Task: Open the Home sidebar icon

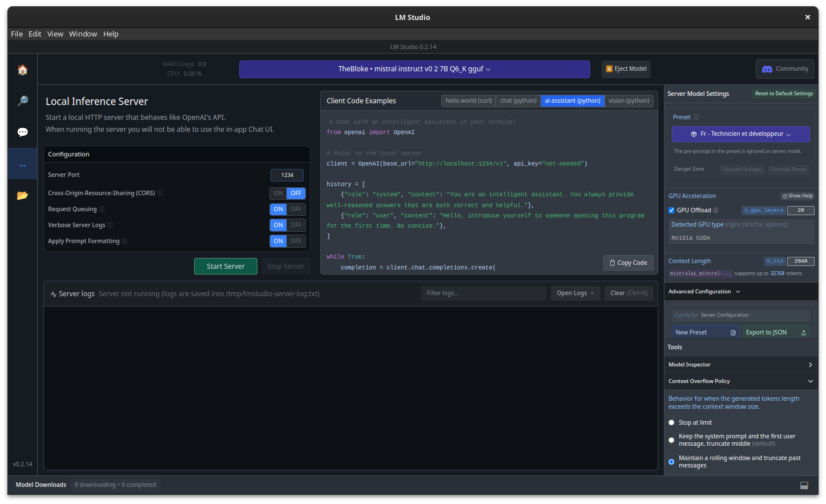Action: [x=22, y=70]
